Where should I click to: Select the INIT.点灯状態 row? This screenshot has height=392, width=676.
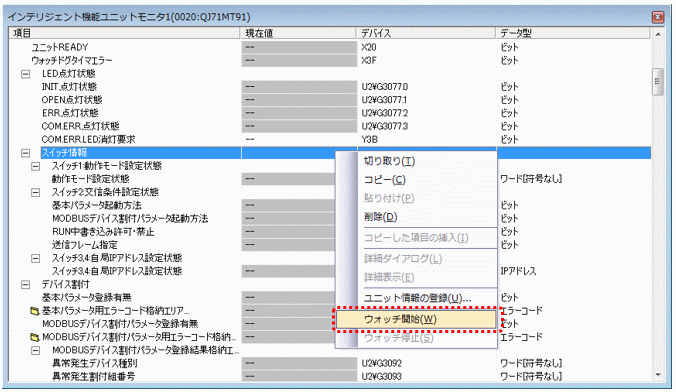point(69,87)
